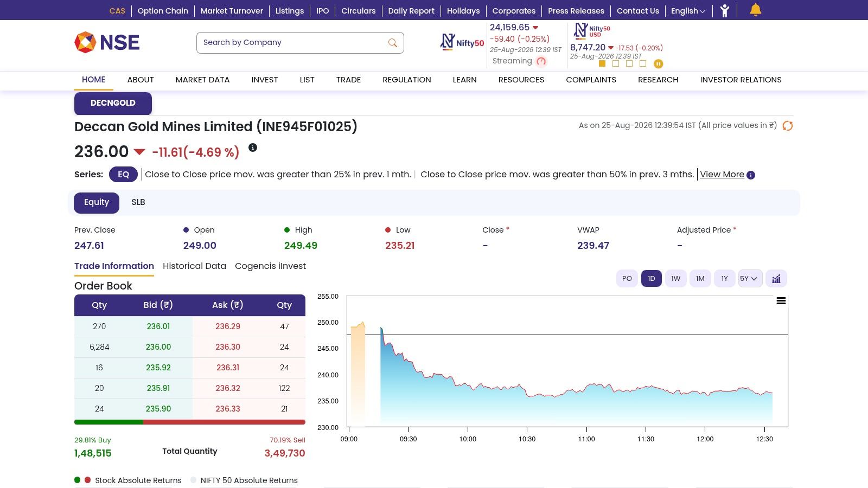This screenshot has width=868, height=488.
Task: Click the DECNGOLD symbol button
Action: tap(113, 104)
